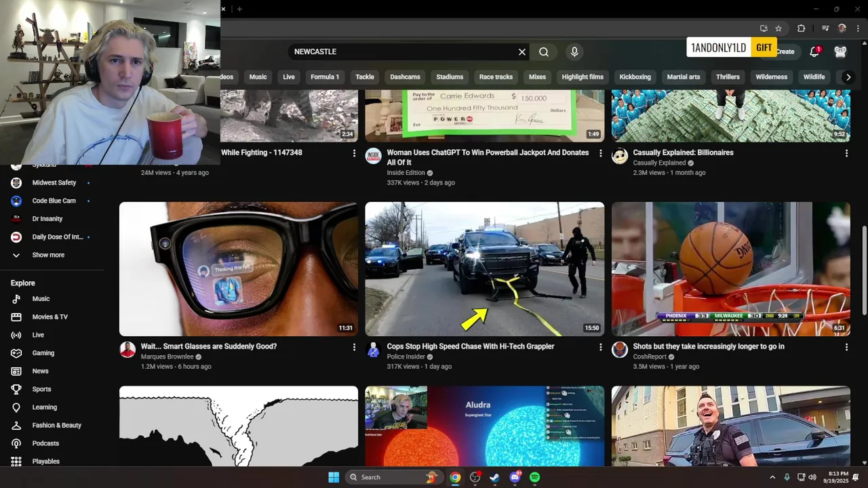Open more options for basketball Shots video

click(x=846, y=347)
